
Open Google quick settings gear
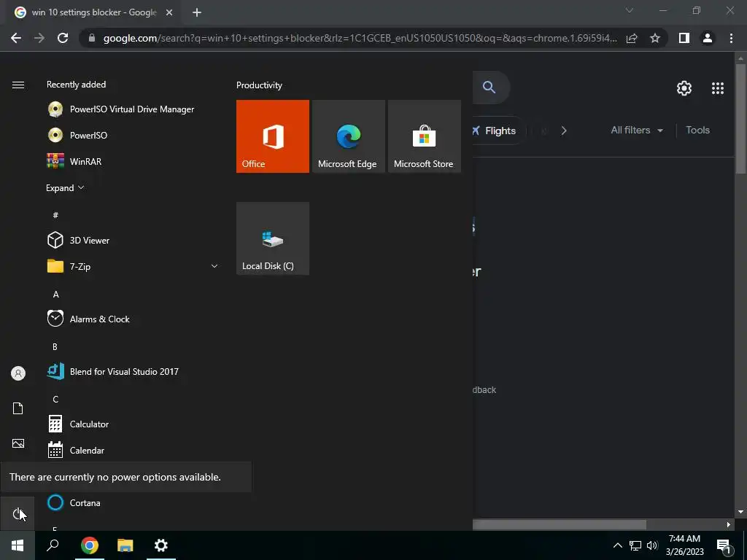(684, 88)
